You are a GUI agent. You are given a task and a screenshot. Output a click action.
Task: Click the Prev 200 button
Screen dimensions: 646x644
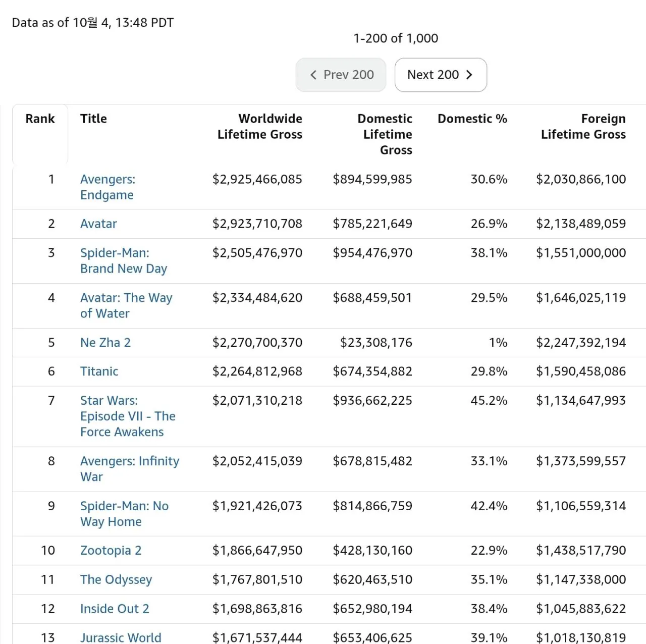click(x=341, y=75)
